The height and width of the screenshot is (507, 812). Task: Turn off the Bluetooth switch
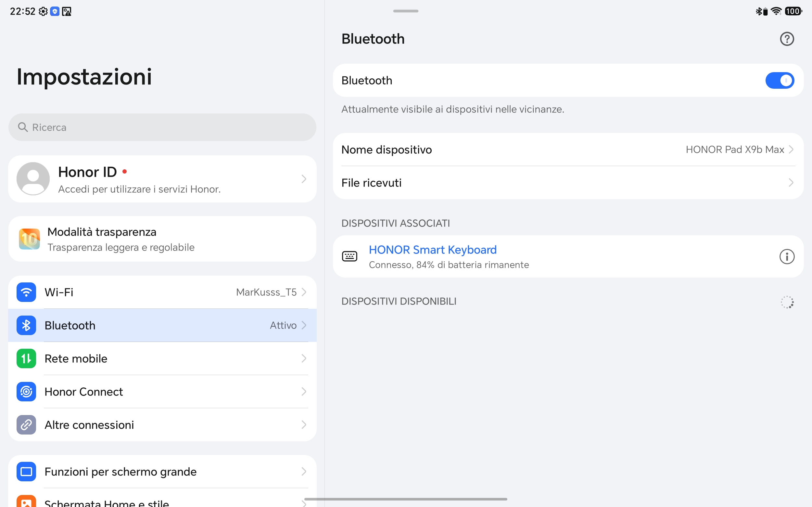coord(780,81)
